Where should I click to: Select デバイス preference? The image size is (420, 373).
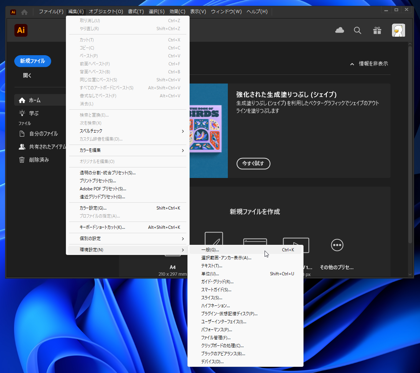tap(246, 362)
